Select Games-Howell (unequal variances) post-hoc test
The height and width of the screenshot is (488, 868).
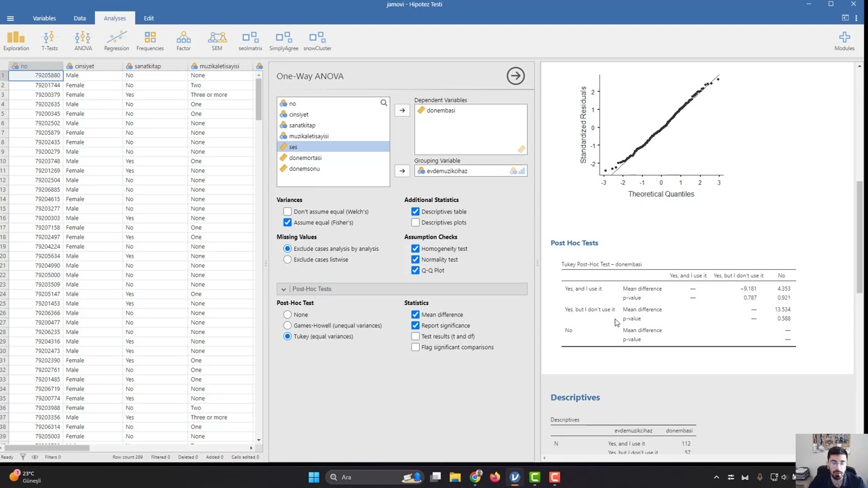288,325
